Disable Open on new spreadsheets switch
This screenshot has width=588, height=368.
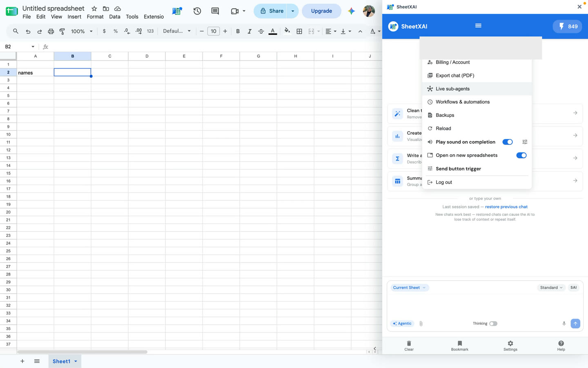coord(521,155)
